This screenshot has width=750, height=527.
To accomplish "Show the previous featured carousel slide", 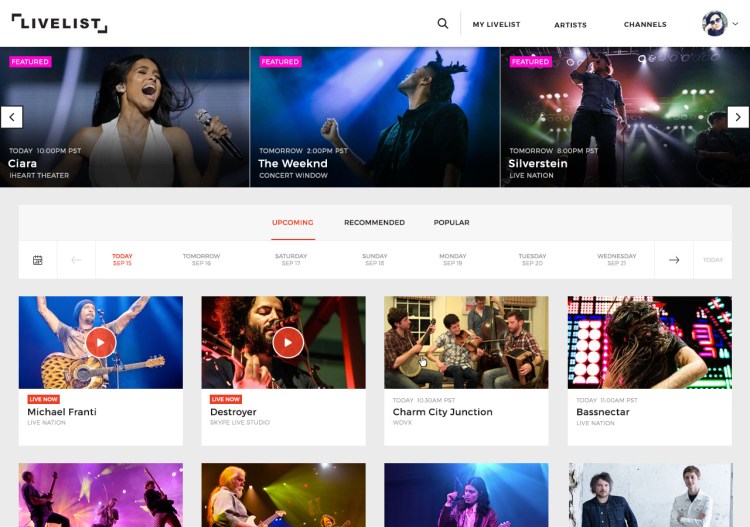I will tap(12, 117).
